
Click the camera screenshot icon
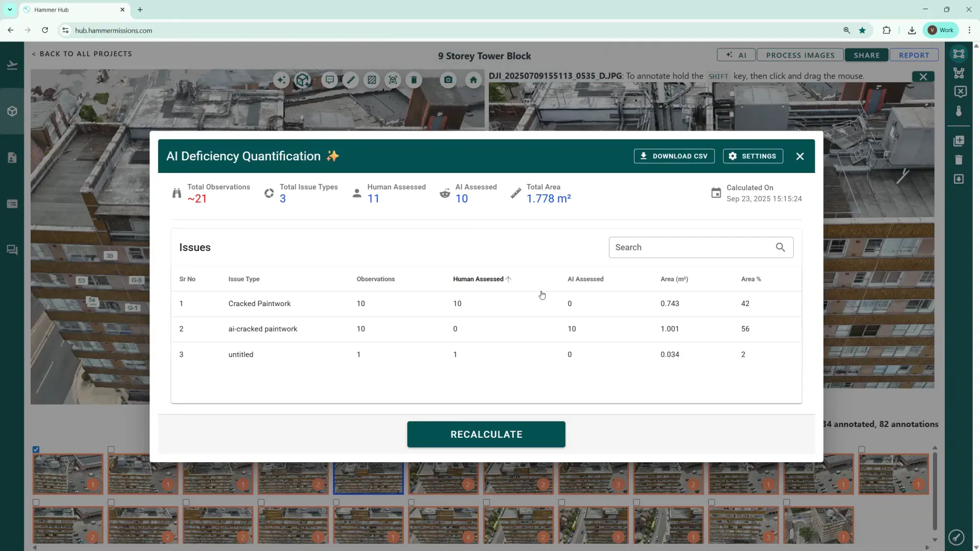tap(448, 80)
